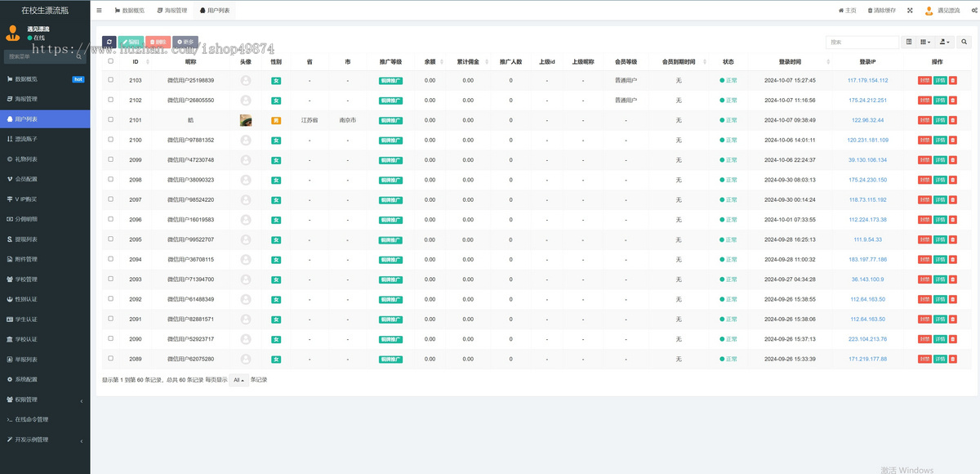Open the columns grid dropdown
Screen dimensions: 980x474
tap(925, 42)
